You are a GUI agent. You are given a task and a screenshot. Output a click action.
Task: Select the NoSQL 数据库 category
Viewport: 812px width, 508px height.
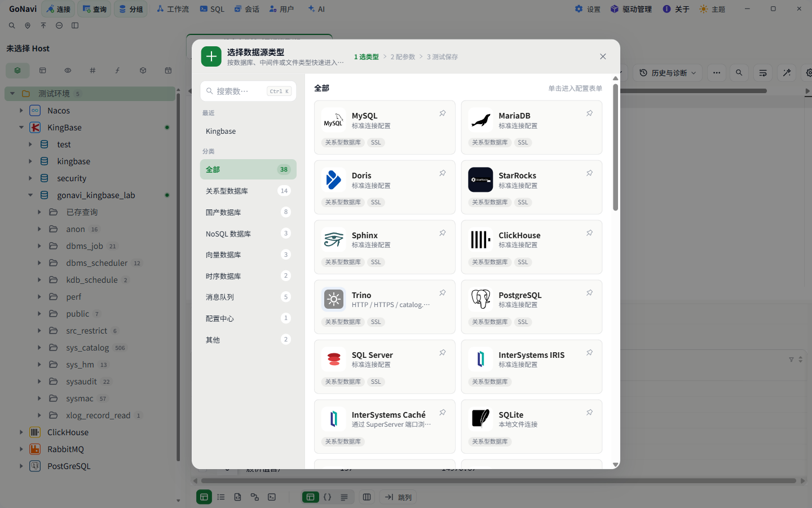click(x=248, y=234)
